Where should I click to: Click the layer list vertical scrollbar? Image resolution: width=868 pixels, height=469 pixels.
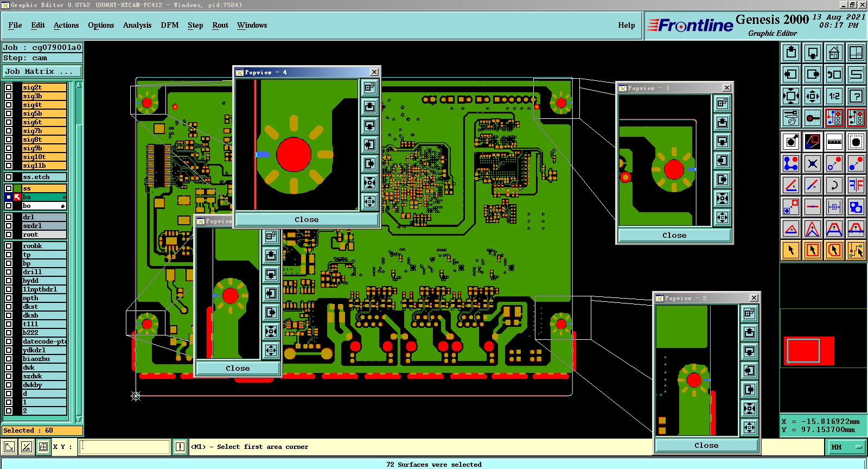coord(79,252)
